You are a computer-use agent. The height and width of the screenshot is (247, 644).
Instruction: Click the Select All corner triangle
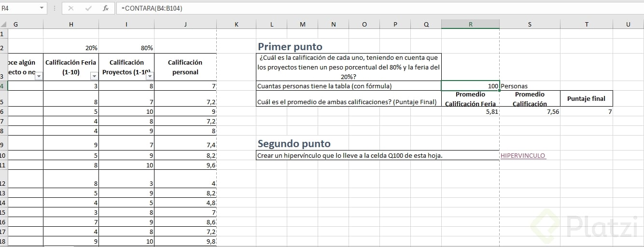coord(3,25)
